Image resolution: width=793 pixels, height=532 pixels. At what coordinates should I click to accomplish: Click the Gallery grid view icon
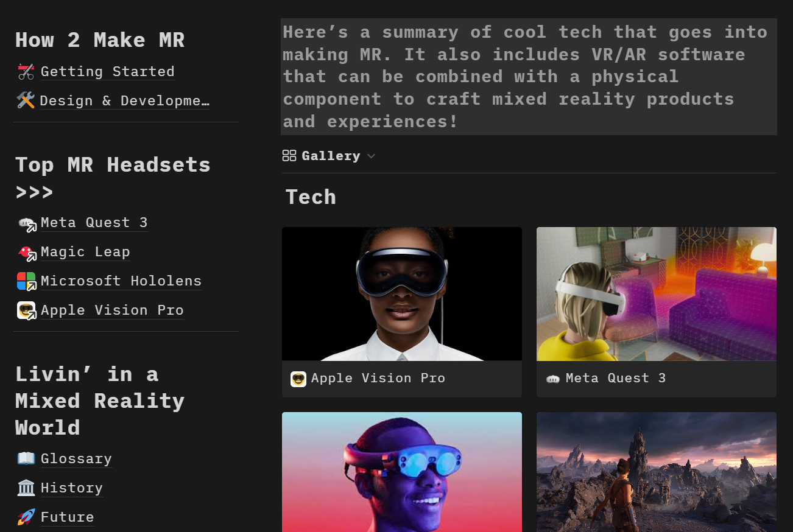pos(289,156)
